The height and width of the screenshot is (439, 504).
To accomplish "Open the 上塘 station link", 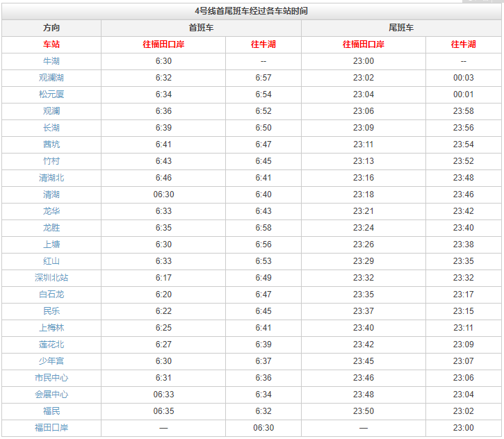I will coord(51,245).
